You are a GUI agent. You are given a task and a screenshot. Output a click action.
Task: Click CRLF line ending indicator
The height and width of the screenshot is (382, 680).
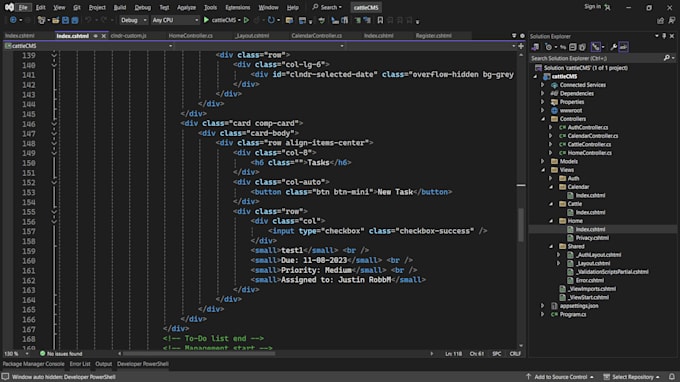pyautogui.click(x=515, y=354)
